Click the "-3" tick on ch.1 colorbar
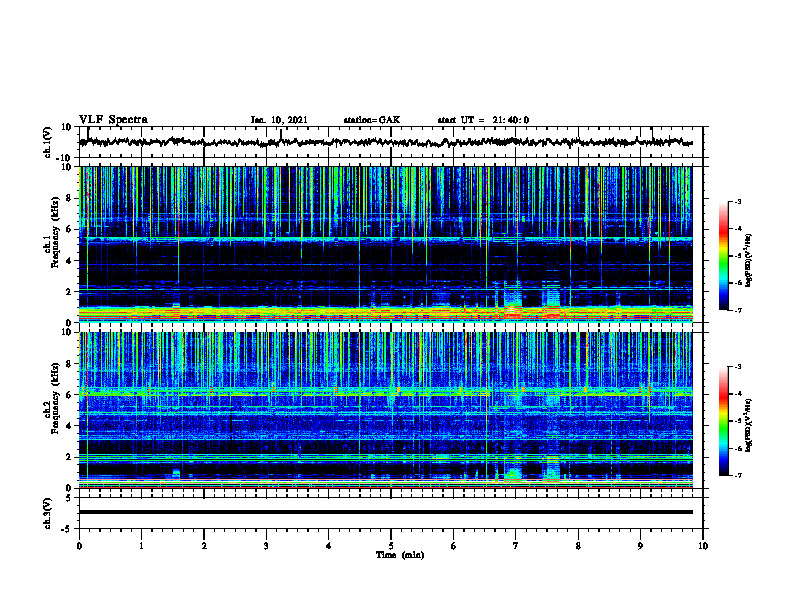 pyautogui.click(x=738, y=201)
